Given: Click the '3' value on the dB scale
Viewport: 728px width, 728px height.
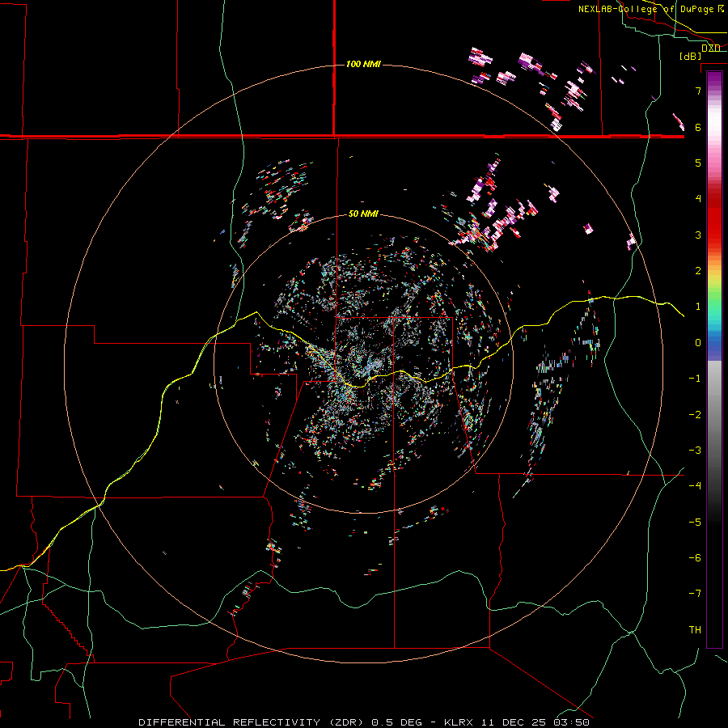Looking at the screenshot, I should 698,235.
